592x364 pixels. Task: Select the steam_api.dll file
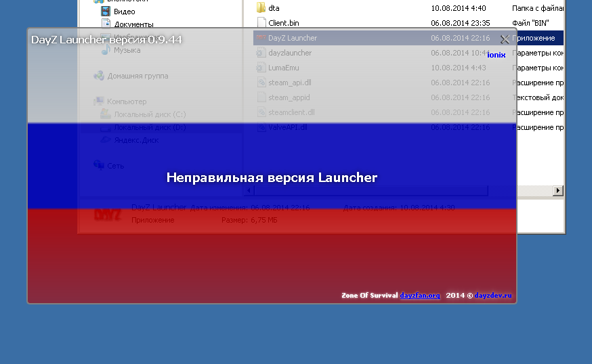click(x=290, y=83)
